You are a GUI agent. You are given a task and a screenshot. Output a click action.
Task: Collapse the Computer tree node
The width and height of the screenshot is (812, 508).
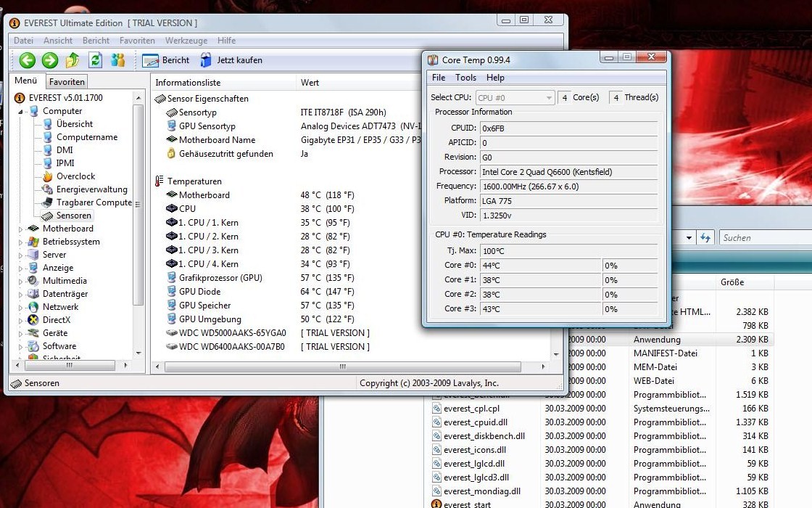(21, 112)
